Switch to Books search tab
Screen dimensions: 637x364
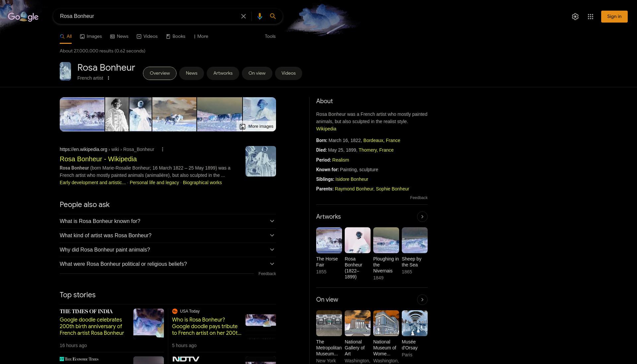176,36
